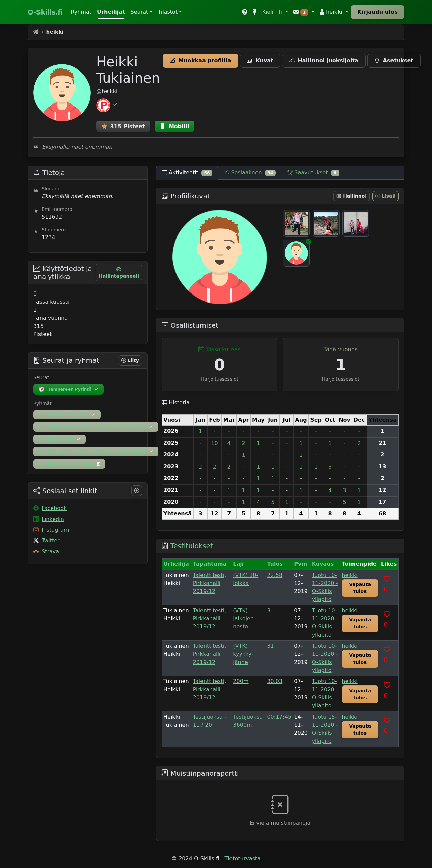Open the TP Harrasteryhmä group badge
Viewport: 432px width, 868px height.
67,415
